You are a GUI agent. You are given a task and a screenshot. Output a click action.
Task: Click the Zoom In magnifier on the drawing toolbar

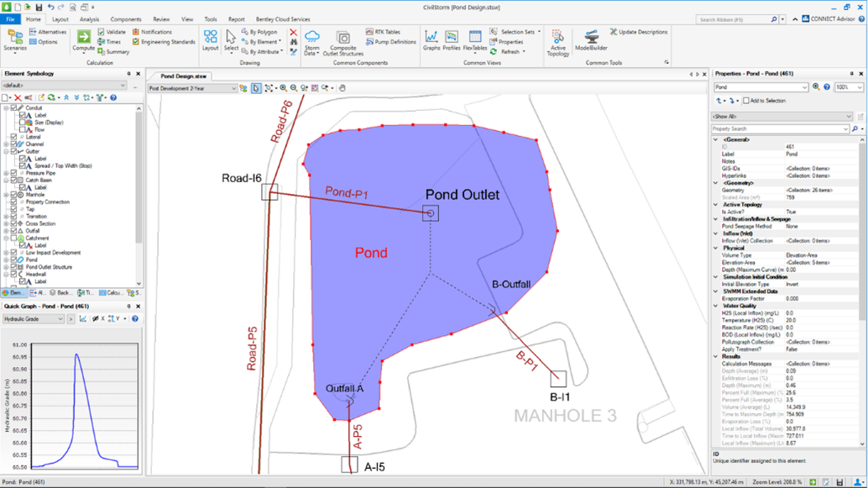click(x=283, y=87)
